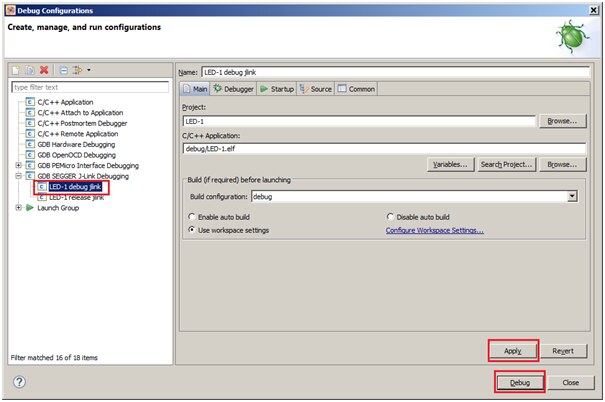Select GDB OpenOCD Debugging entry
This screenshot has height=402, width=605.
[x=76, y=155]
